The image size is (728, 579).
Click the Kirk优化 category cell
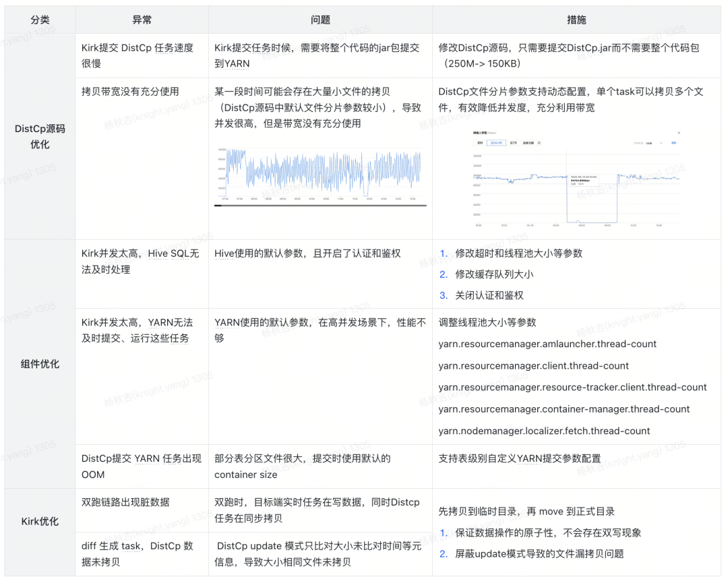click(x=40, y=521)
